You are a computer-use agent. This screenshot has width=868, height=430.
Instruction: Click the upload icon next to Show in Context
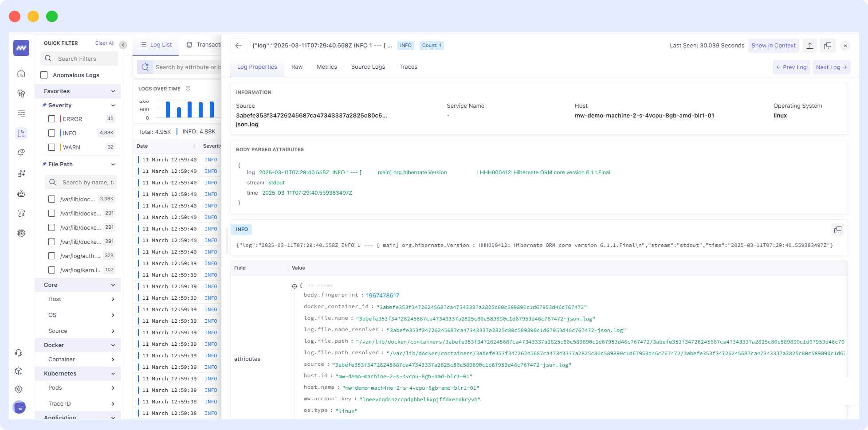[x=810, y=45]
